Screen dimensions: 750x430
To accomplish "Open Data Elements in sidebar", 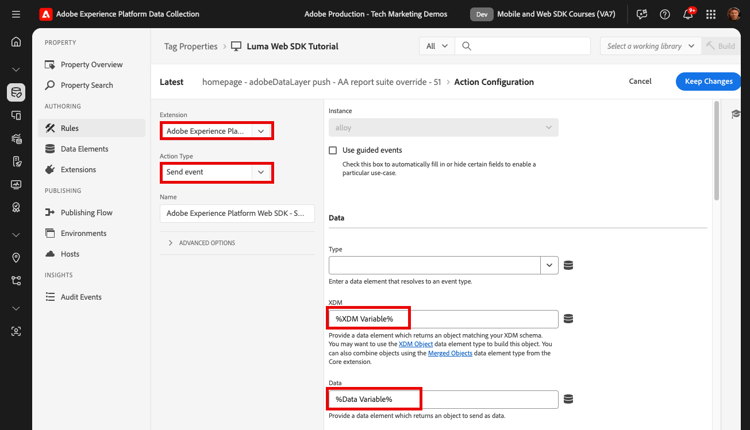I will coord(84,149).
